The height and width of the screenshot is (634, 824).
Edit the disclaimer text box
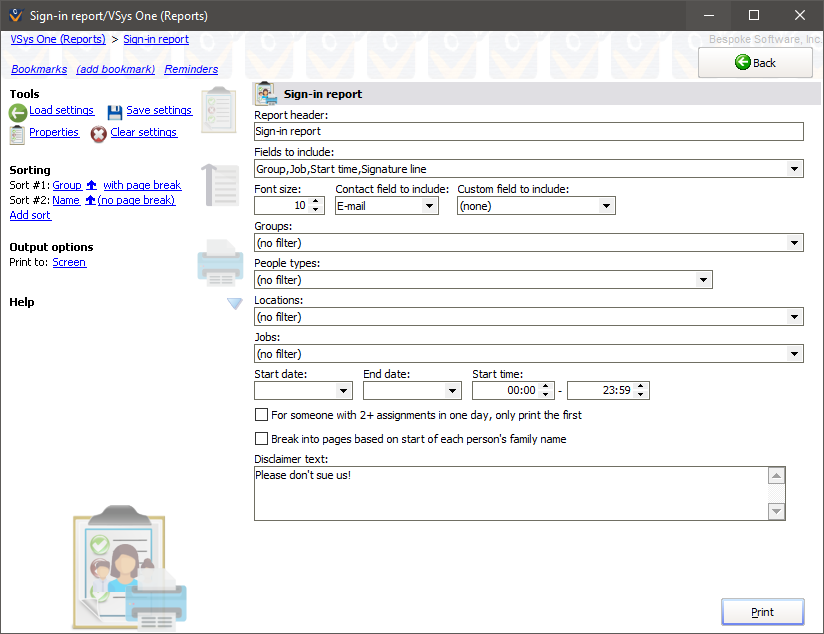pyautogui.click(x=510, y=490)
